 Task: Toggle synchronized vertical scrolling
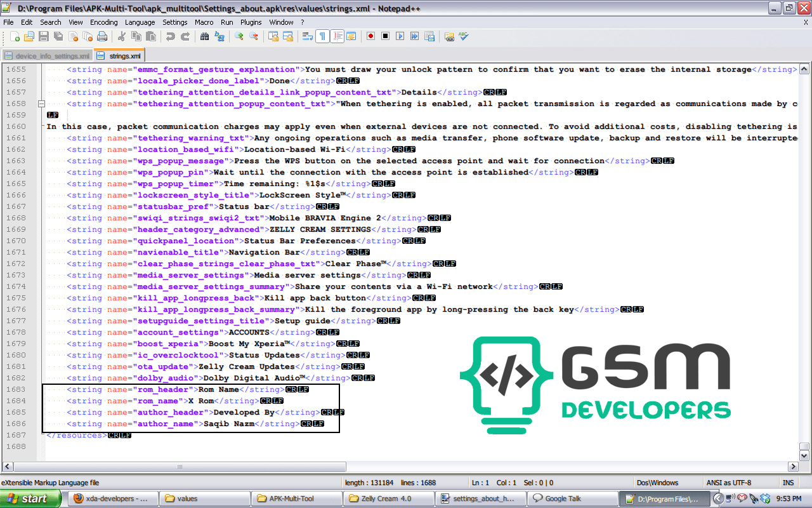click(273, 36)
